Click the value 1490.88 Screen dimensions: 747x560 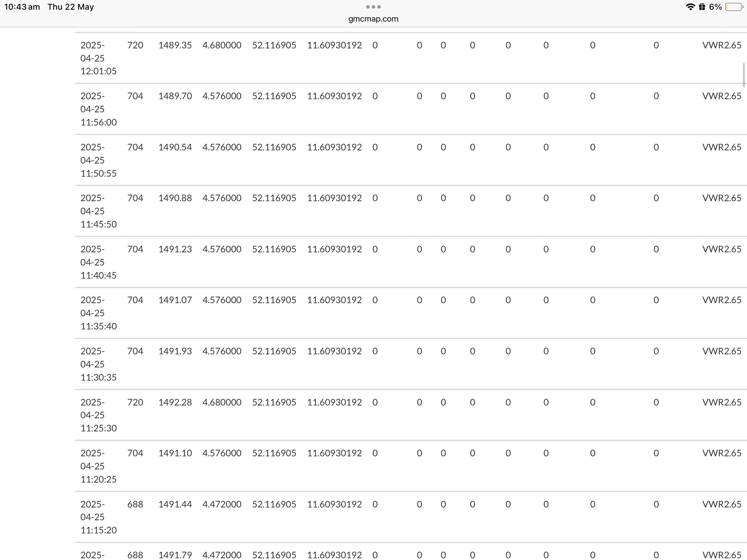[175, 198]
